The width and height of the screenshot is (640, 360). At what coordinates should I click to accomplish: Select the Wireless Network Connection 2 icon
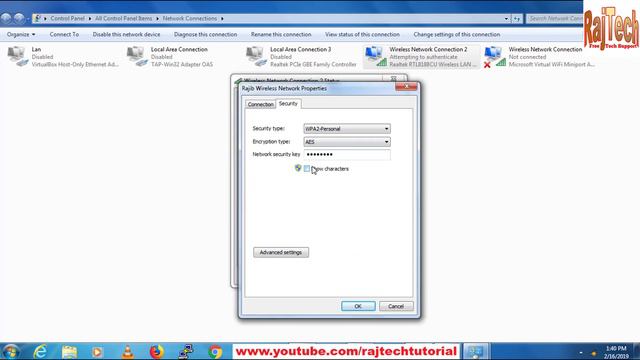[376, 56]
